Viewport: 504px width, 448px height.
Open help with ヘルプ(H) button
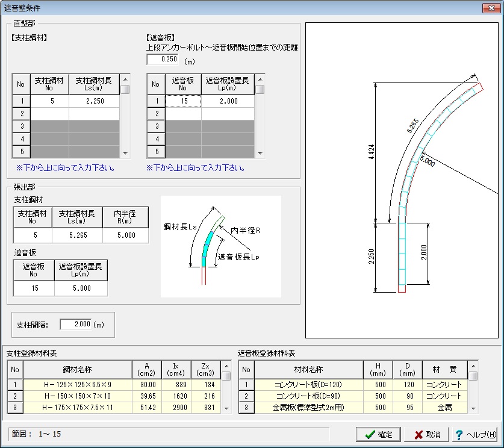coord(475,435)
